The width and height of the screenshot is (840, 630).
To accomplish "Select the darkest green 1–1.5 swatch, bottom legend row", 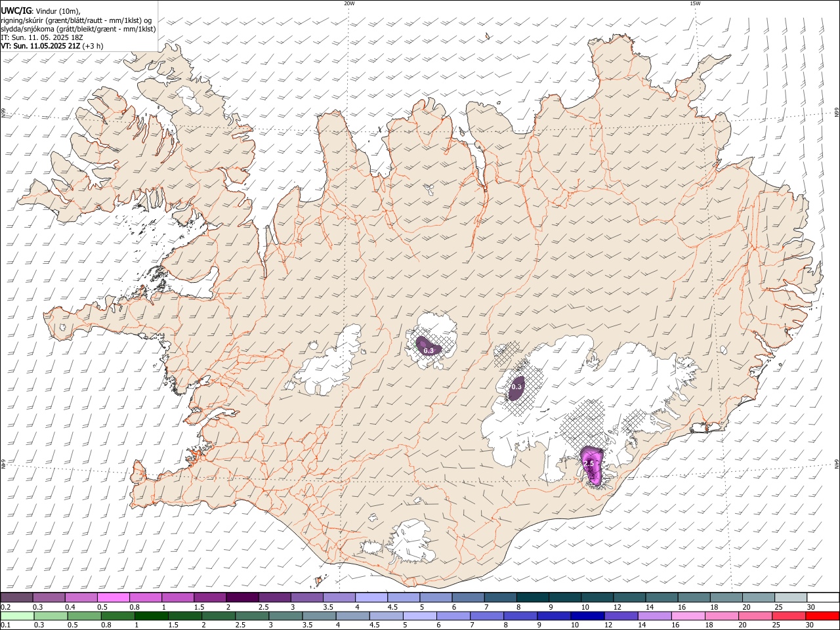I will 152,616.
